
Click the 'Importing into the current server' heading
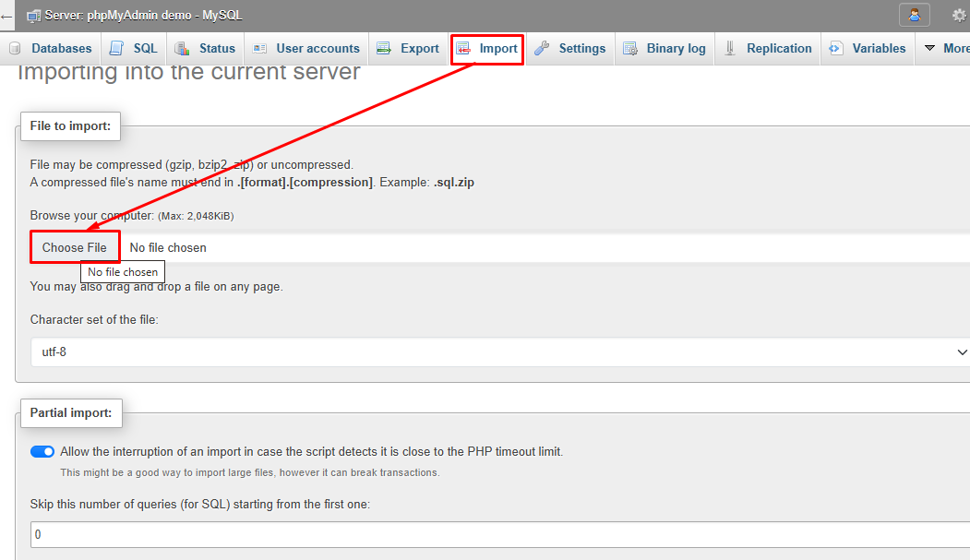pos(188,72)
